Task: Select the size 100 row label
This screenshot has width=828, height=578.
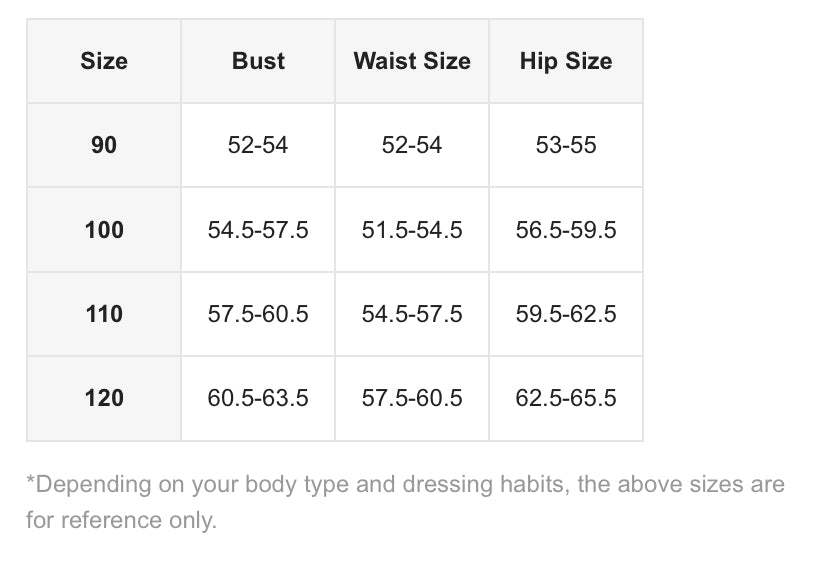Action: (104, 230)
